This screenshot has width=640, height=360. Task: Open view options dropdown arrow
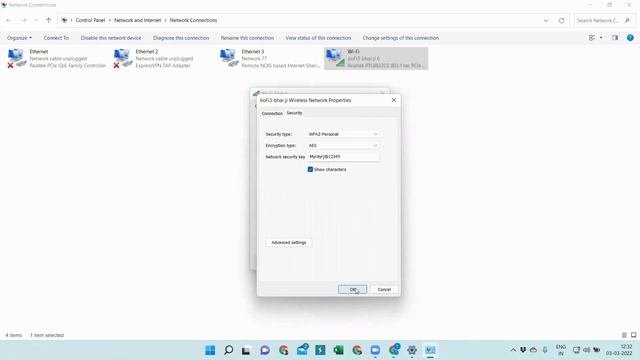(601, 38)
